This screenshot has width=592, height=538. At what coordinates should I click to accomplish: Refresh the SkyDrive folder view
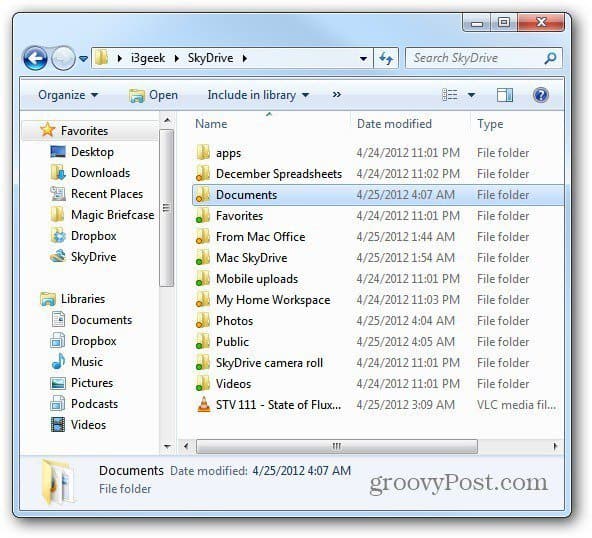point(386,59)
